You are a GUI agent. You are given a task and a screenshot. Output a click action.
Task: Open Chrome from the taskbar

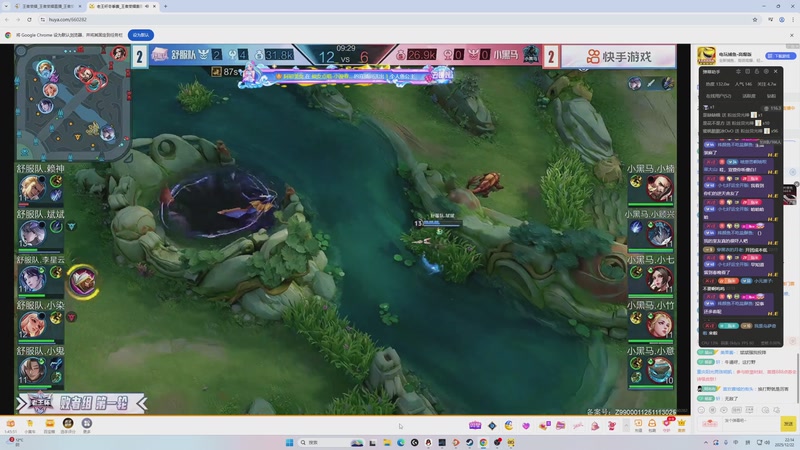[x=483, y=442]
